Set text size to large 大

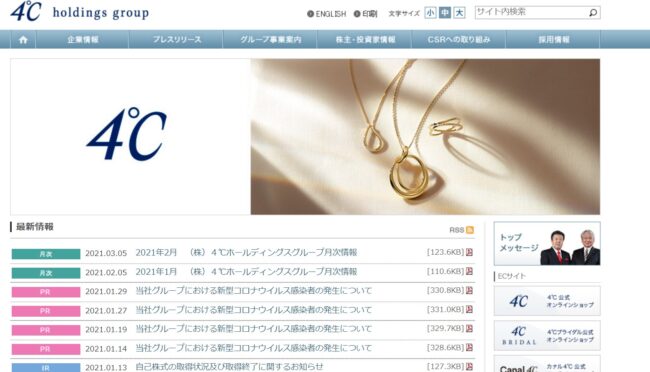[459, 13]
